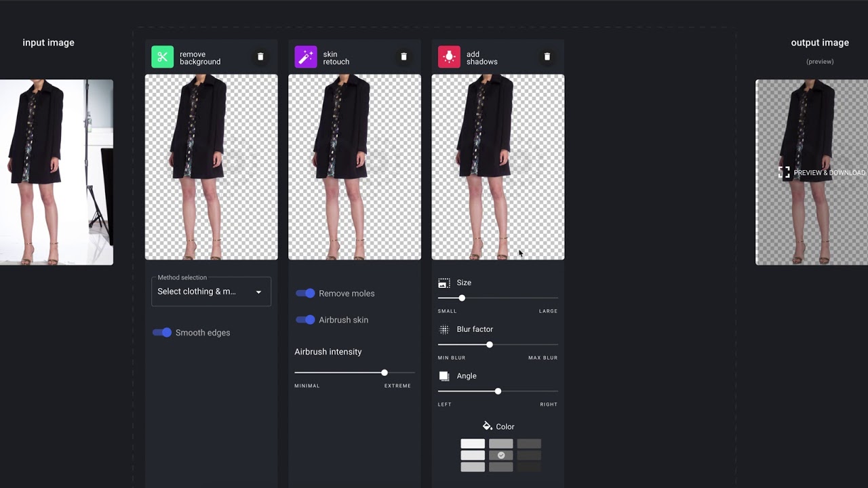Screen dimensions: 868x488
Task: Click the 'input image' heading text
Action: [48, 43]
